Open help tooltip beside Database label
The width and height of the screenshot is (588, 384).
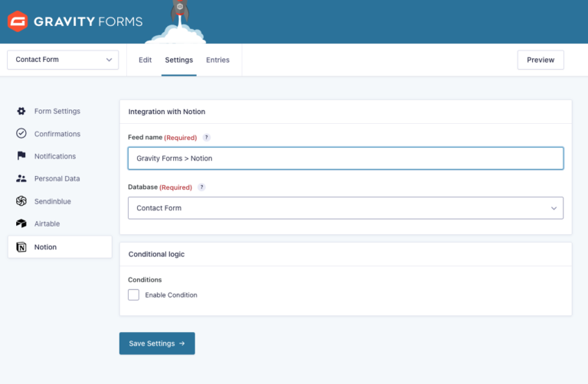coord(201,187)
